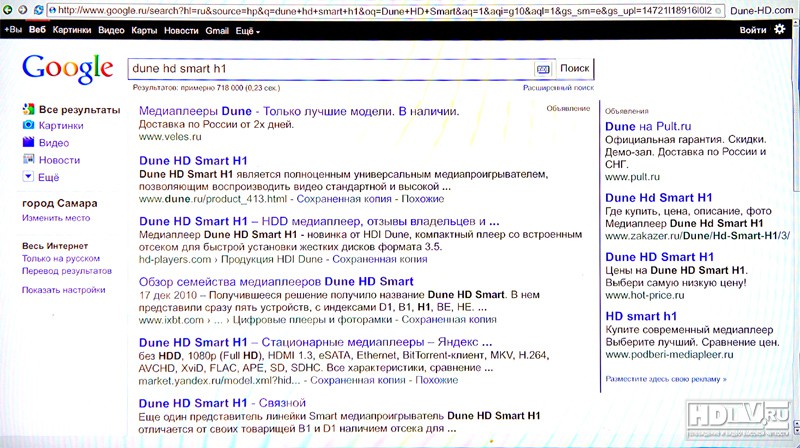Image resolution: width=800 pixels, height=448 pixels.
Task: Expand the Ещё arrow icon in sidebar
Action: pos(28,177)
